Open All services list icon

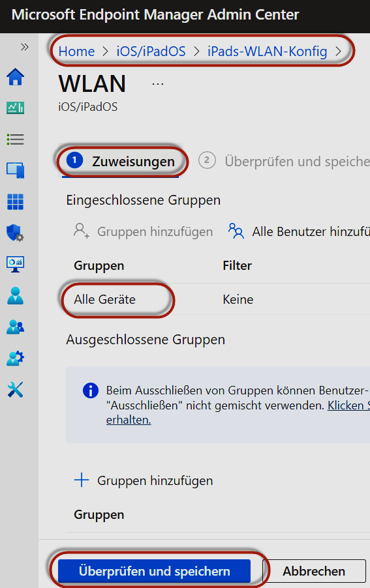pyautogui.click(x=16, y=140)
